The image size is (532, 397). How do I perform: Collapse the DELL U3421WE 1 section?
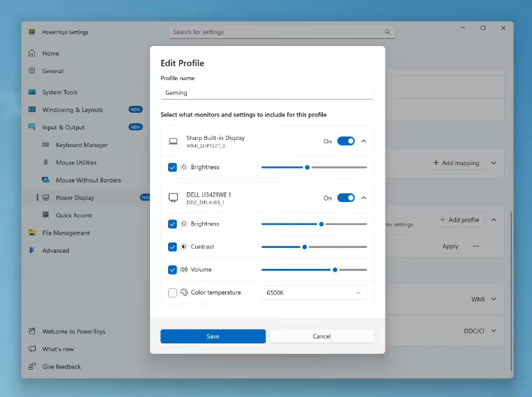point(363,198)
